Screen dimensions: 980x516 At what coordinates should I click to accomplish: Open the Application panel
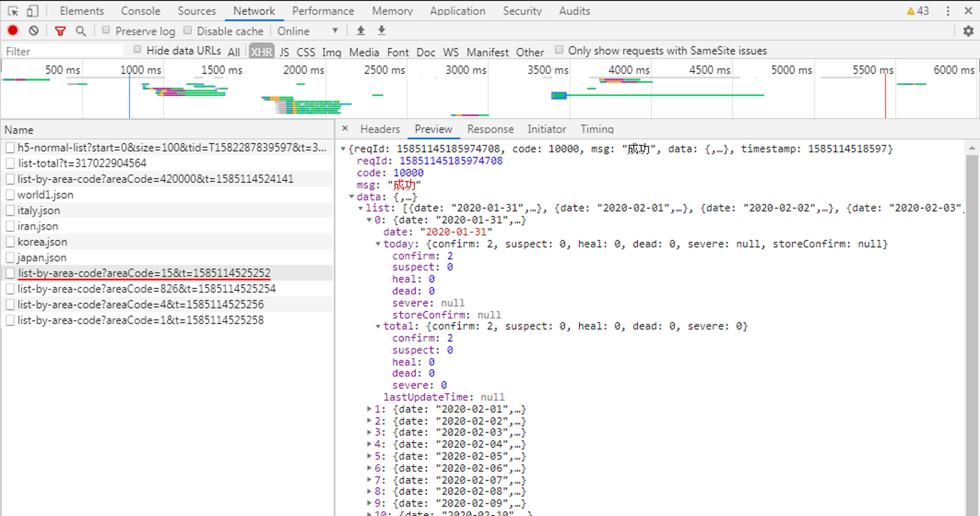(458, 11)
